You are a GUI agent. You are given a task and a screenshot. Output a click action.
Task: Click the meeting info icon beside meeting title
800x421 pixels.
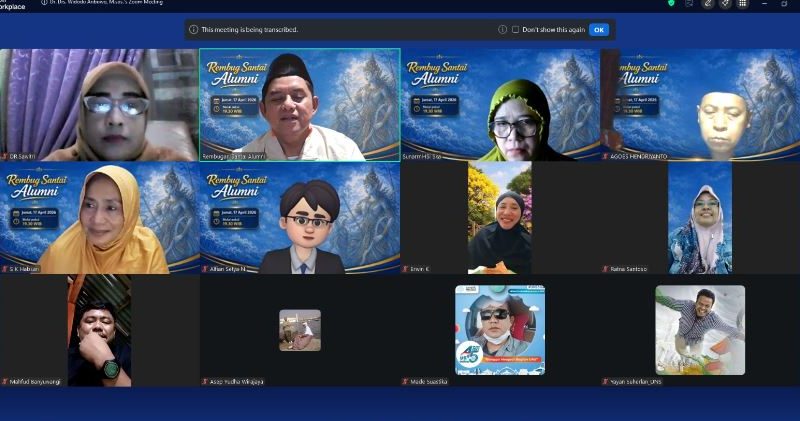click(44, 3)
